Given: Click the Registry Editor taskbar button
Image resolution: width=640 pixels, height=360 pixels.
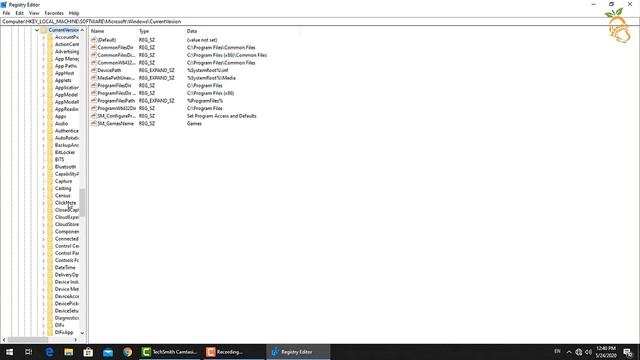Looking at the screenshot, I should click(298, 352).
